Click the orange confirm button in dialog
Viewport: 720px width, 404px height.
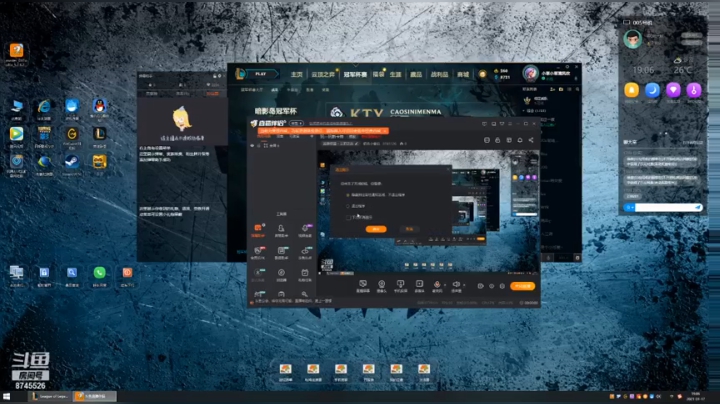376,229
